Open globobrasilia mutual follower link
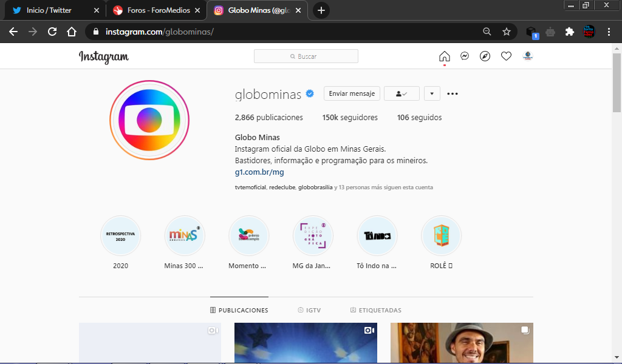This screenshot has height=364, width=622. (315, 187)
